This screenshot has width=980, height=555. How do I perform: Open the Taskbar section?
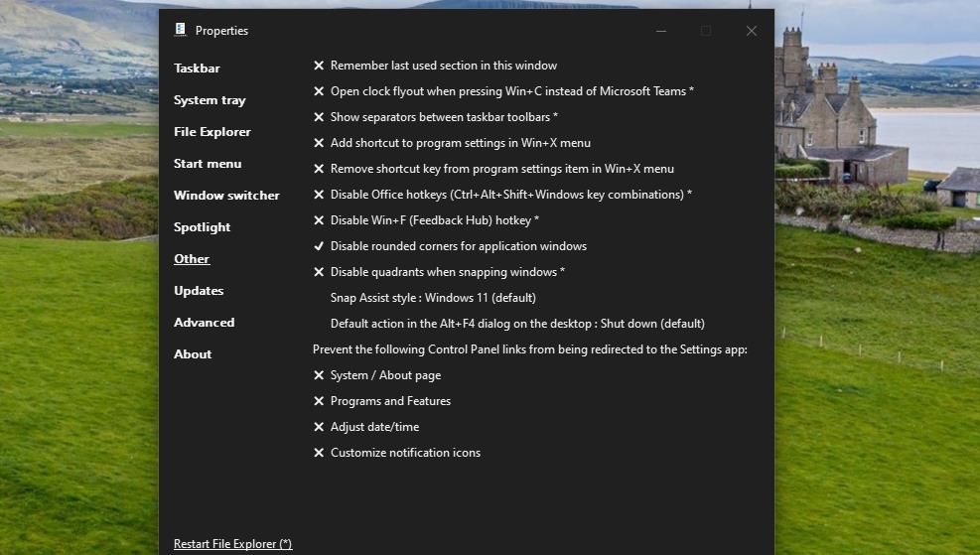pyautogui.click(x=197, y=69)
